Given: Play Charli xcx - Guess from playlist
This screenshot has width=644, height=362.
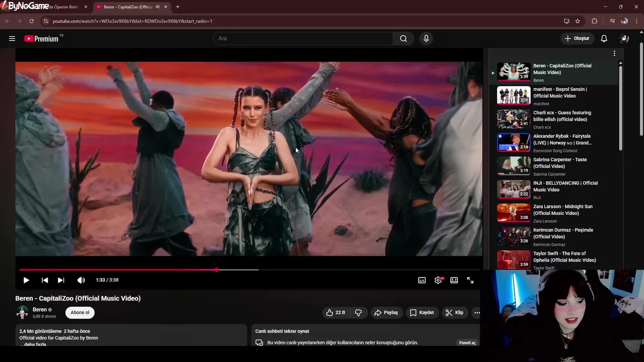Looking at the screenshot, I should 555,120.
